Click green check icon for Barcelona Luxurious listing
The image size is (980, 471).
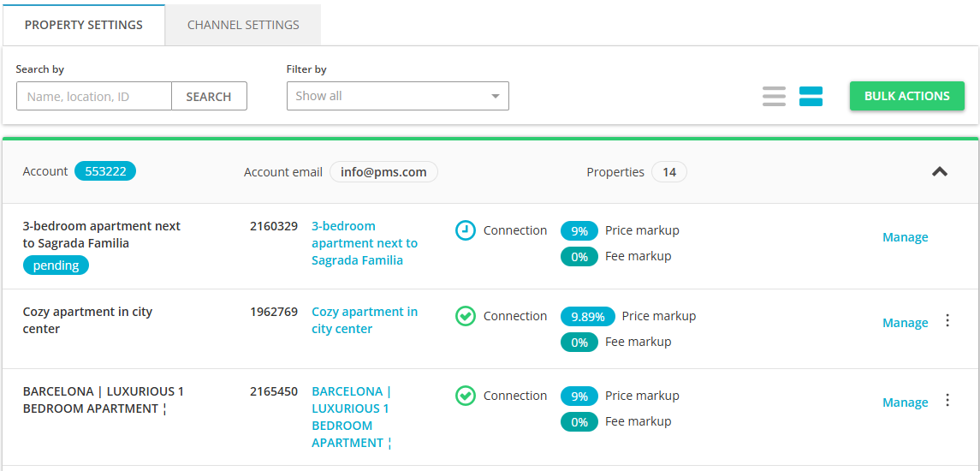click(x=465, y=396)
